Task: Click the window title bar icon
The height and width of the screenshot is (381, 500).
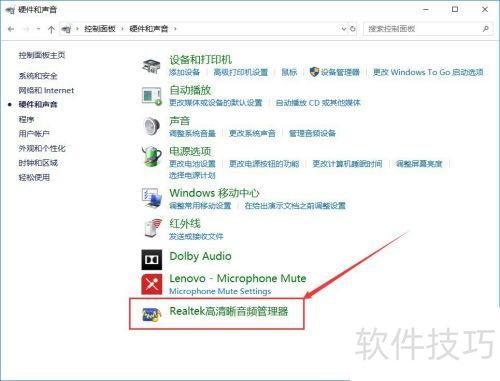Action: 10,10
